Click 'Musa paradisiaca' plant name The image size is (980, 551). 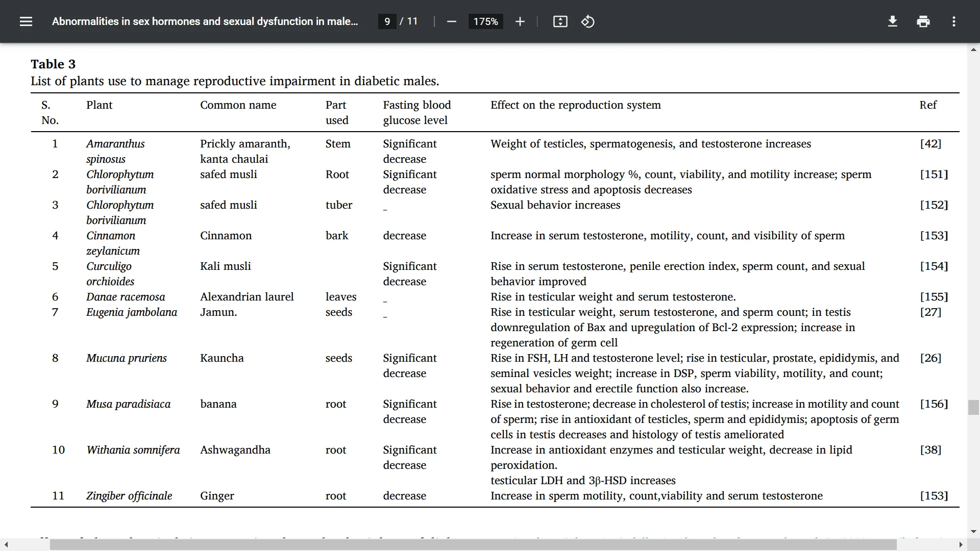pyautogui.click(x=129, y=404)
